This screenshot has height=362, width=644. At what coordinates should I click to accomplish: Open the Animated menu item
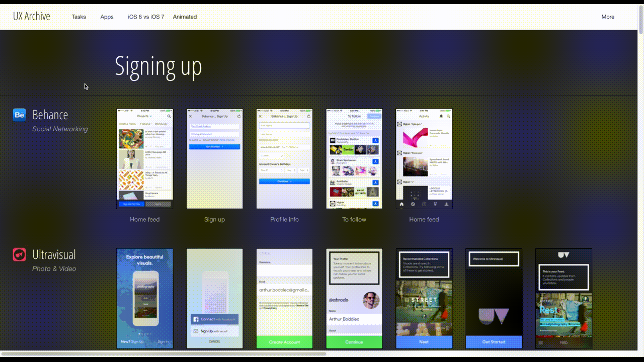tap(185, 17)
